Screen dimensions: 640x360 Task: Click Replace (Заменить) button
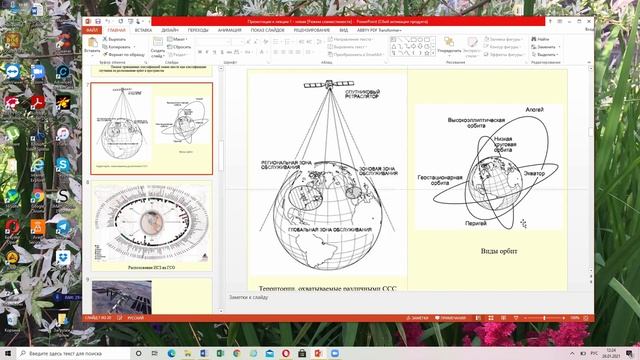coord(546,47)
